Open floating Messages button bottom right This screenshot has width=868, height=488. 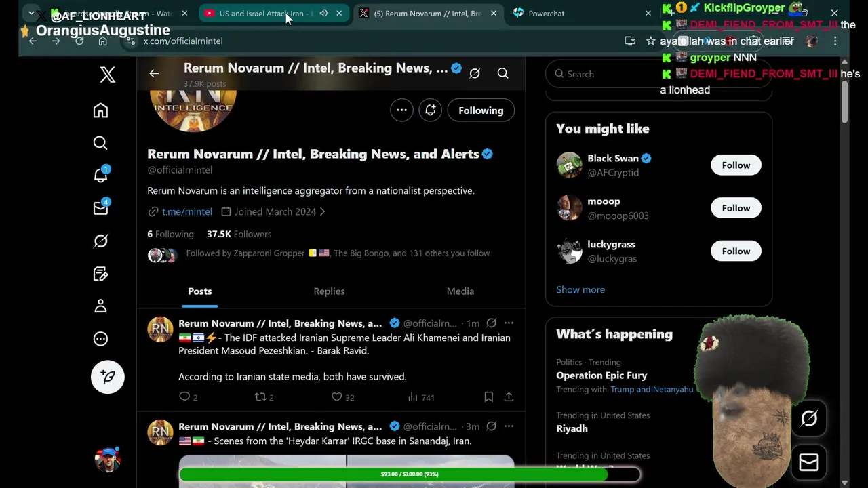(x=808, y=463)
